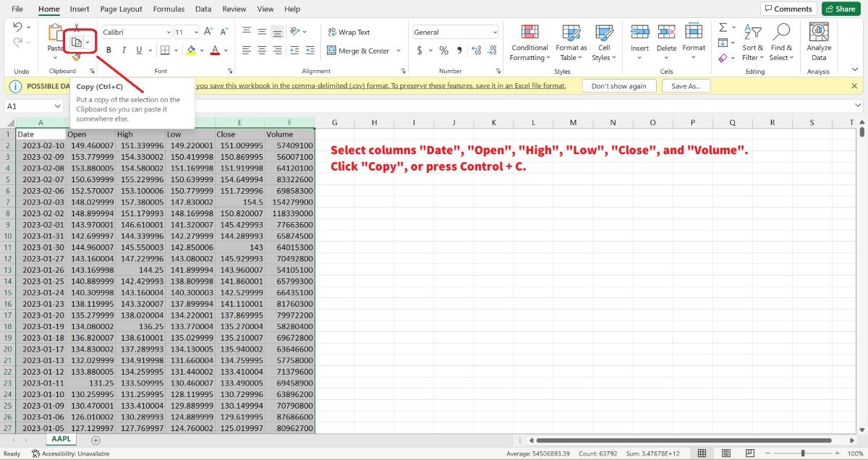This screenshot has width=868, height=460.
Task: Open Analyze Data tool
Action: tap(819, 42)
